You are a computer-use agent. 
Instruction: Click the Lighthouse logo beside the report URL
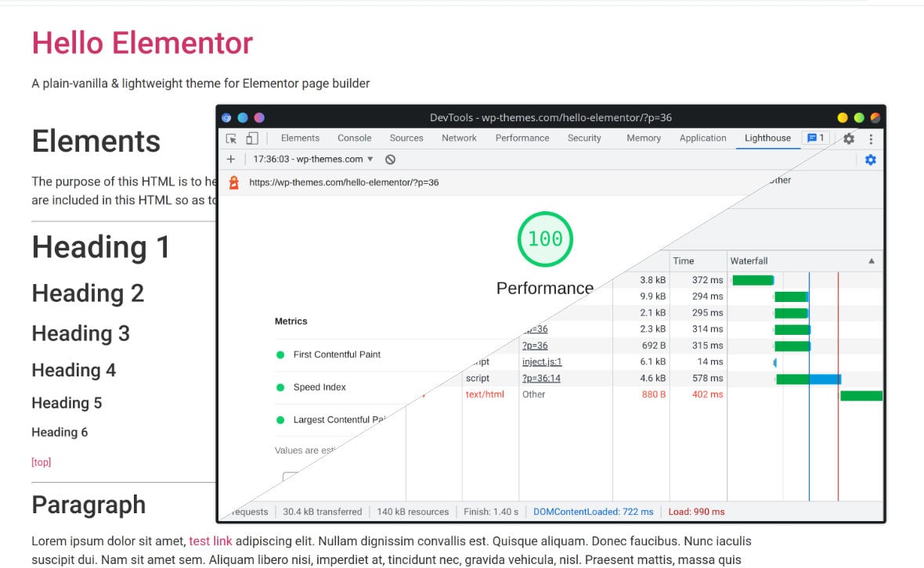(234, 182)
